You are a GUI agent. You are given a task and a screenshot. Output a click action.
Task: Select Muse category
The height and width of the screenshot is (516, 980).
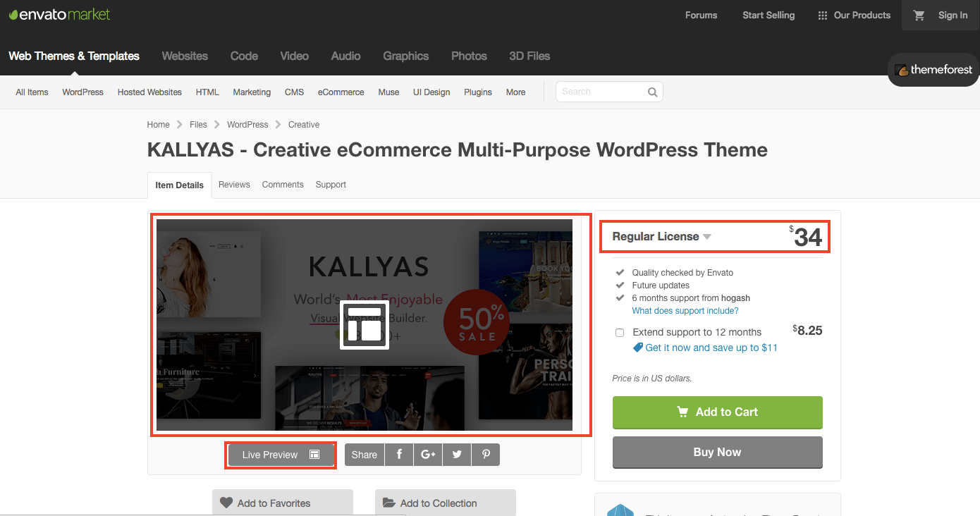[388, 92]
